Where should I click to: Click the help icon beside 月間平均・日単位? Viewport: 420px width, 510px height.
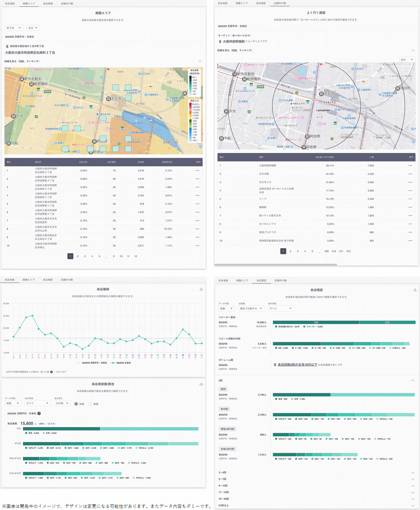tap(39, 413)
